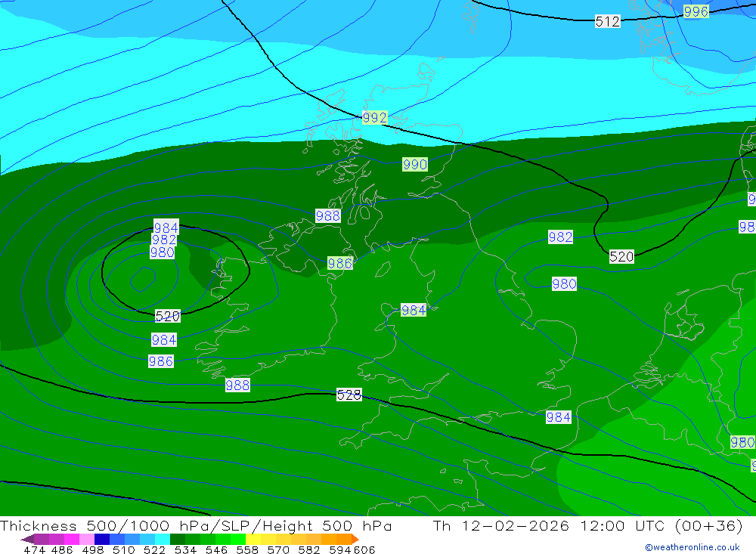The image size is (756, 554).
Task: Click the 520 label over the North Sea
Action: point(621,256)
